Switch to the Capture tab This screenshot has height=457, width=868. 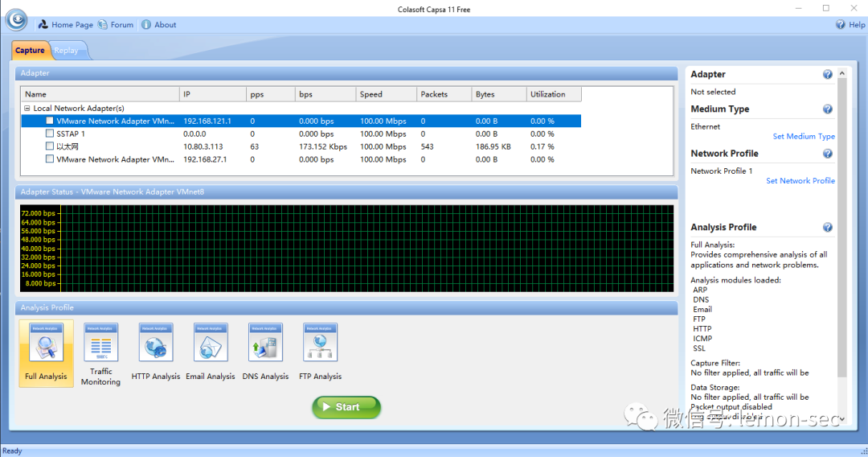tap(30, 51)
